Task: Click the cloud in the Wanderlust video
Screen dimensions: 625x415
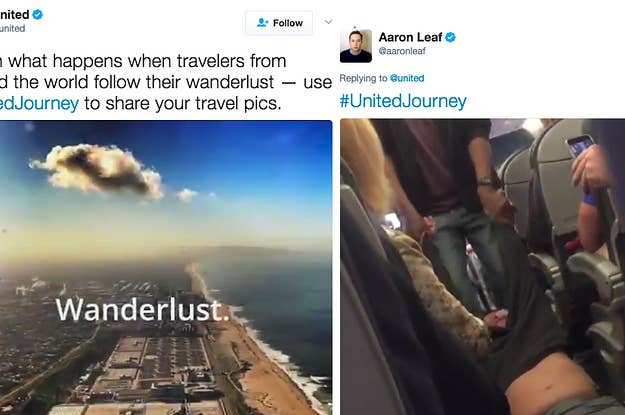Action: coord(97,170)
